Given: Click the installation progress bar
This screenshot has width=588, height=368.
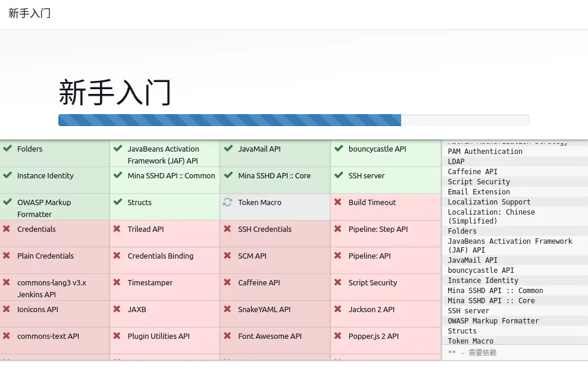Looking at the screenshot, I should pyautogui.click(x=293, y=120).
